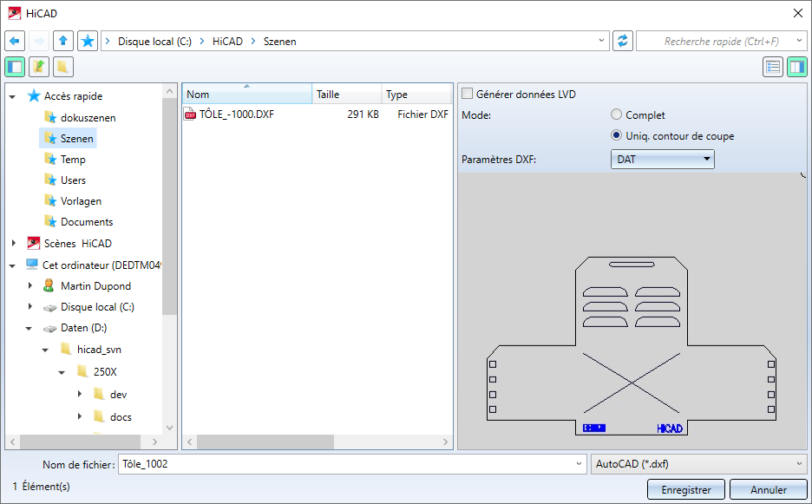This screenshot has height=504, width=812.
Task: Click the HiCAD logo in title bar
Action: [15, 14]
